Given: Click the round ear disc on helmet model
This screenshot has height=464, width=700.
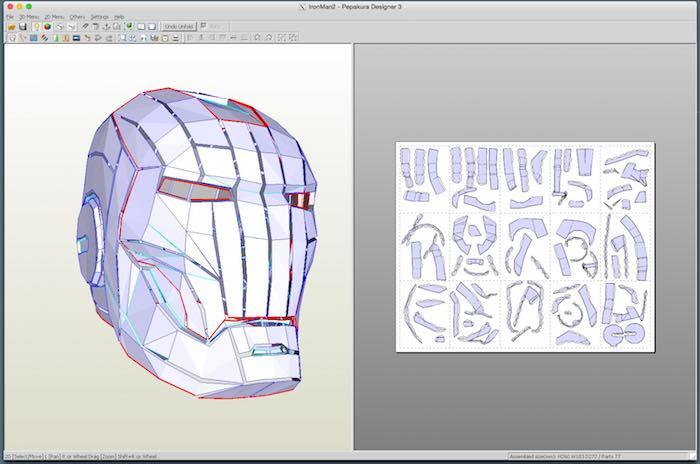Looking at the screenshot, I should [89, 240].
